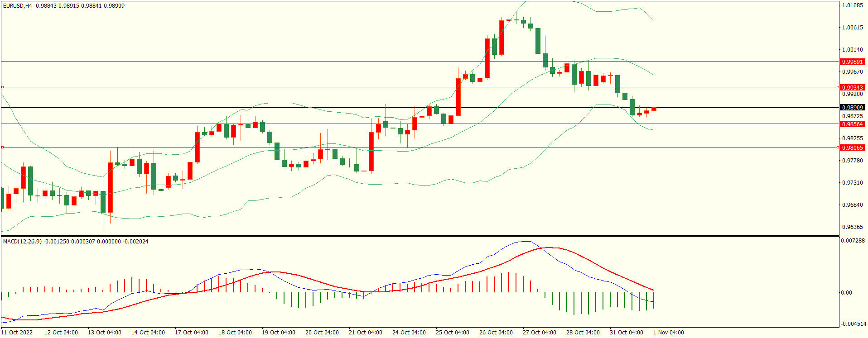Click the 1.00140 price scale value
Screen dimensions: 868x338
[x=852, y=50]
